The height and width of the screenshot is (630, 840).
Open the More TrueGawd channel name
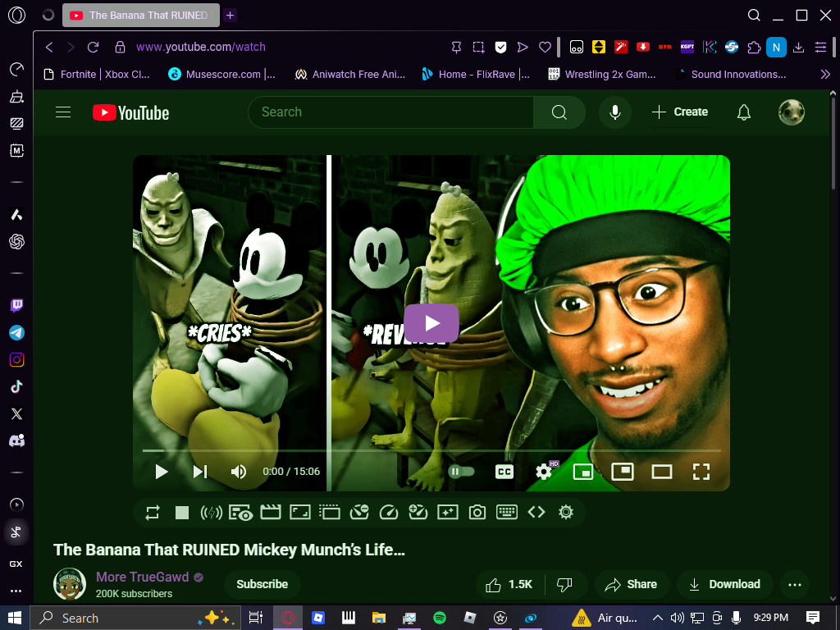(143, 577)
